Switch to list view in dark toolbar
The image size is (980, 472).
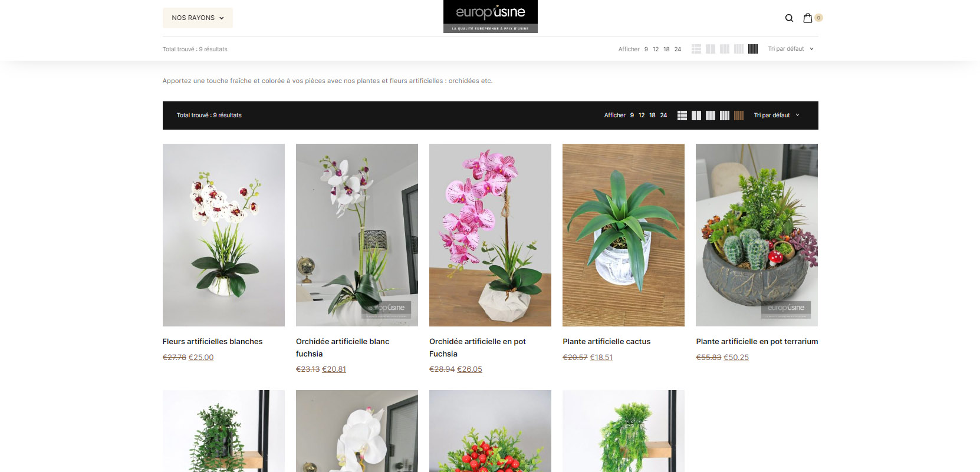coord(682,115)
